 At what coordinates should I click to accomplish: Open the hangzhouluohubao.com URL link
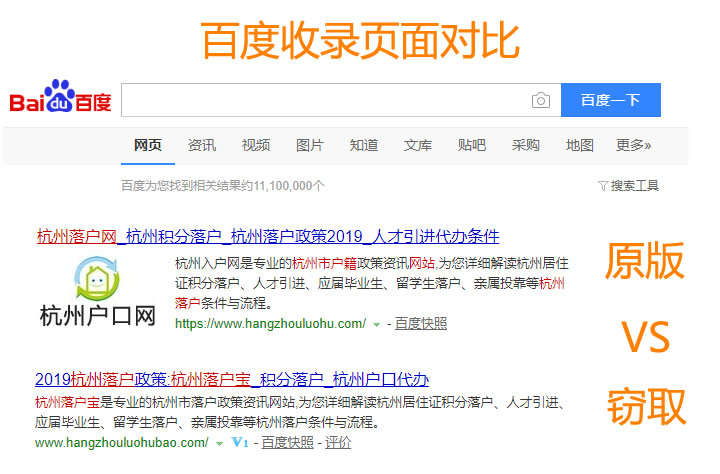click(122, 443)
